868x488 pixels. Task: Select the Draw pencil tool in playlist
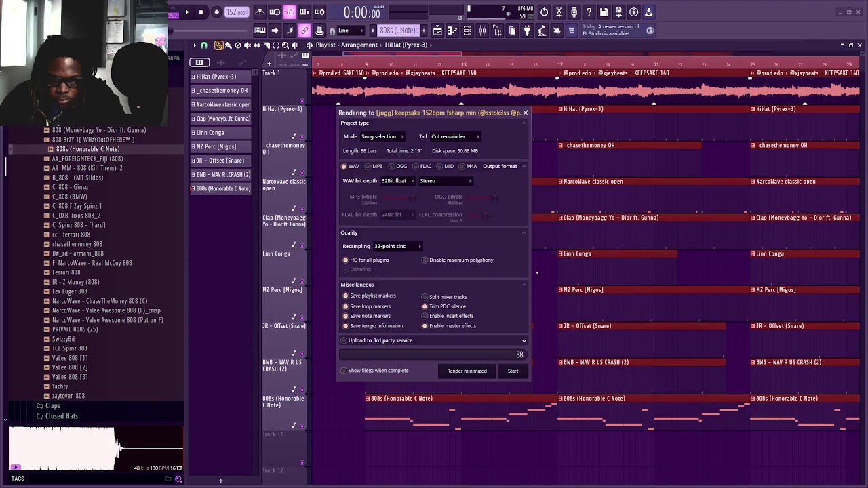click(x=218, y=45)
